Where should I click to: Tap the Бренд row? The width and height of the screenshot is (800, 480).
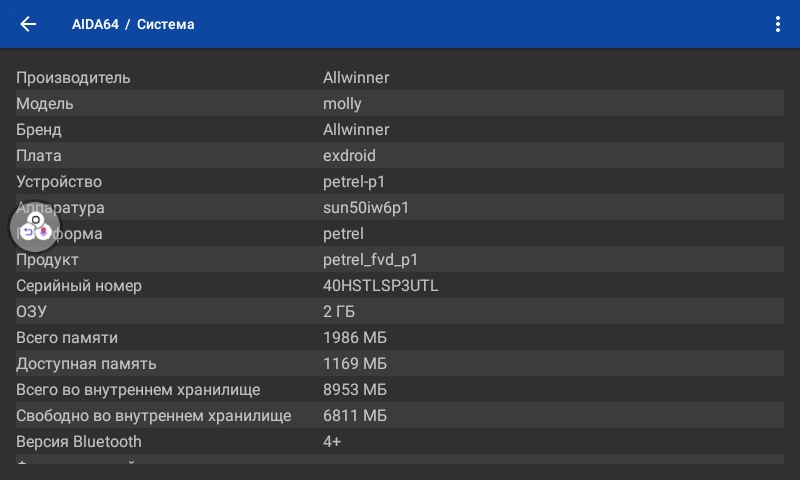400,129
